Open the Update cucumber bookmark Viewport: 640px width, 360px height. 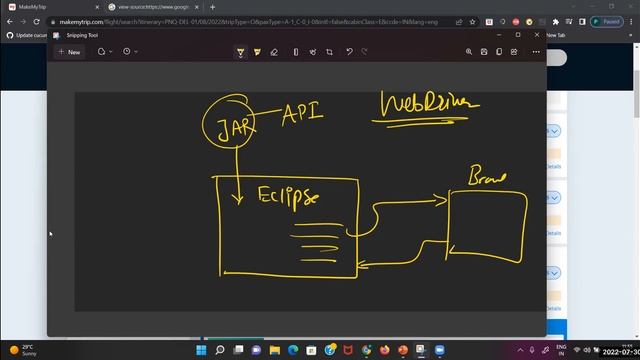pos(27,35)
